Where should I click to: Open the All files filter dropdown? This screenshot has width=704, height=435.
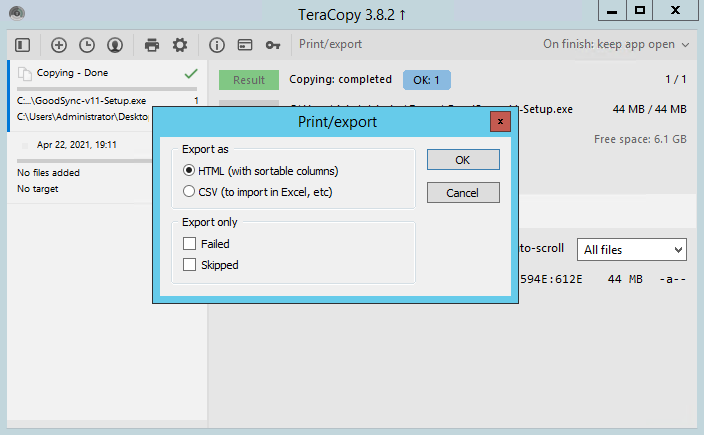click(x=632, y=250)
